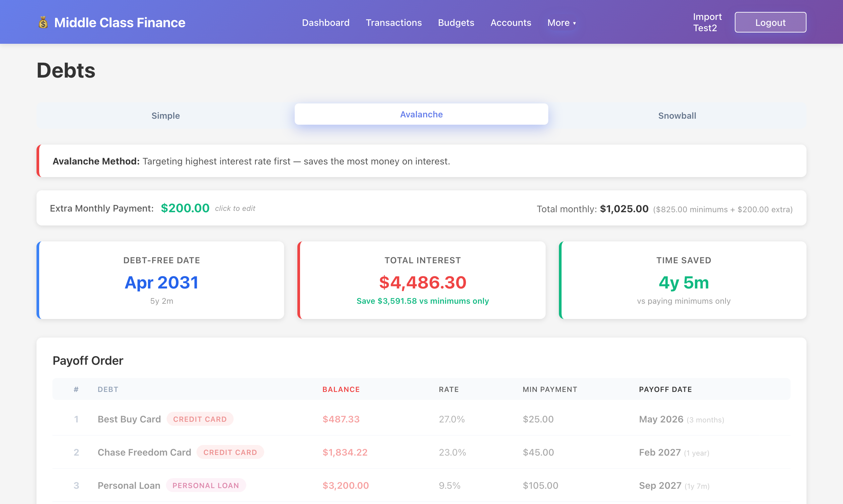The width and height of the screenshot is (843, 504).
Task: Click the Personal Loan badge
Action: pyautogui.click(x=205, y=485)
